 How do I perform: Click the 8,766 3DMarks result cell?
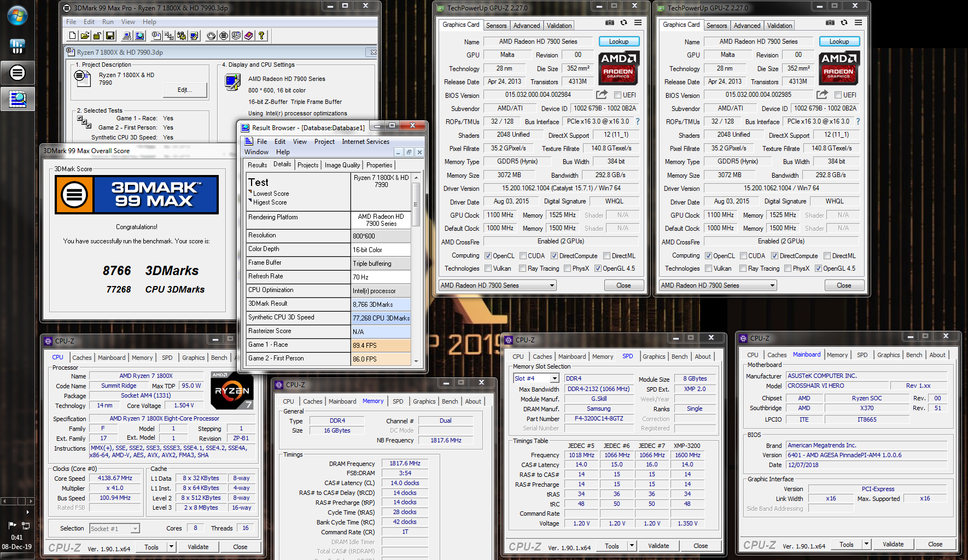point(381,305)
